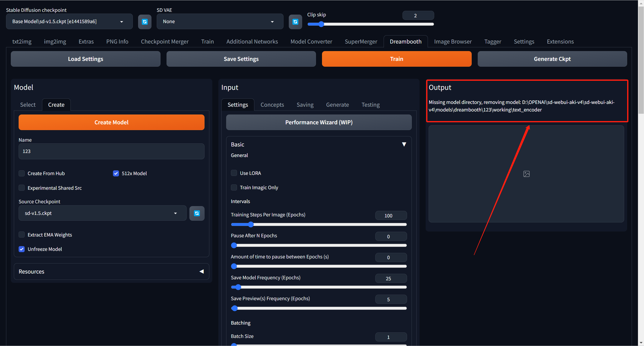This screenshot has height=346, width=644.
Task: Open the Source Checkpoint dropdown
Action: point(102,213)
